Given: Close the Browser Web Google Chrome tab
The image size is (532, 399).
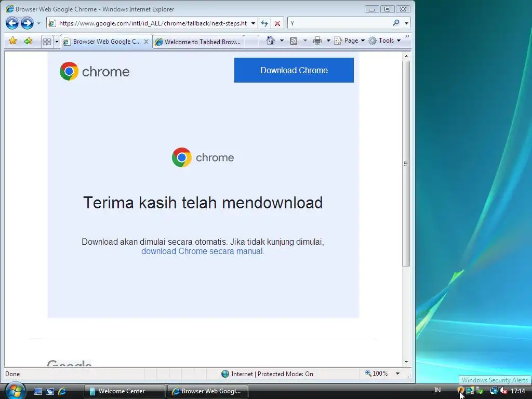Looking at the screenshot, I should point(146,42).
